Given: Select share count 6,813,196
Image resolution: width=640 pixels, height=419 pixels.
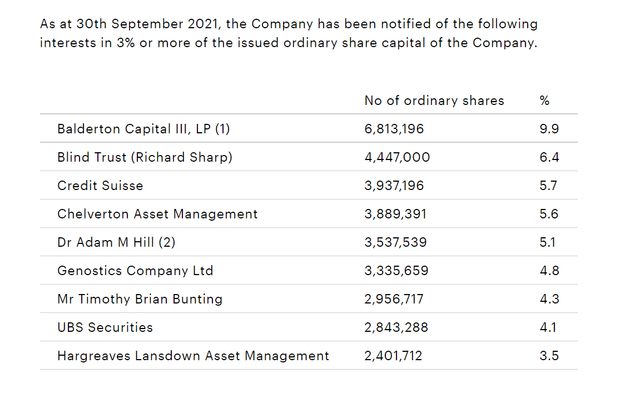Looking at the screenshot, I should pos(394,129).
